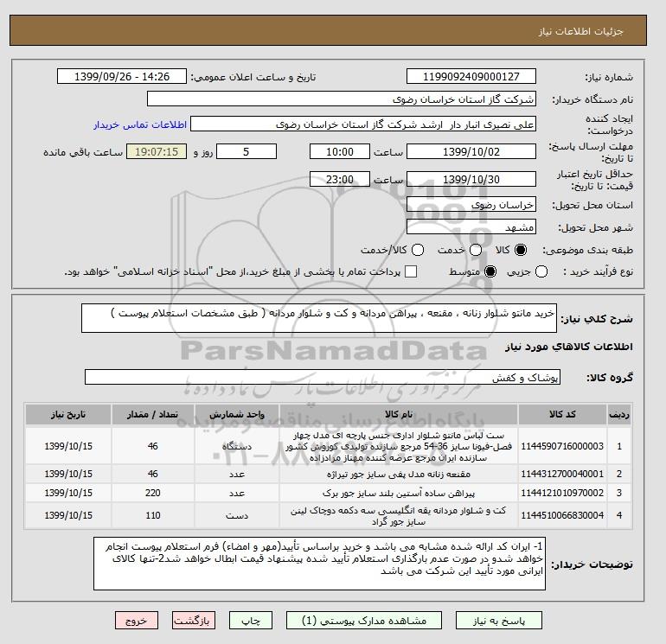Image resolution: width=666 pixels, height=644 pixels.
Task: Click the پاسخ به نیاز button
Action: pos(499,621)
